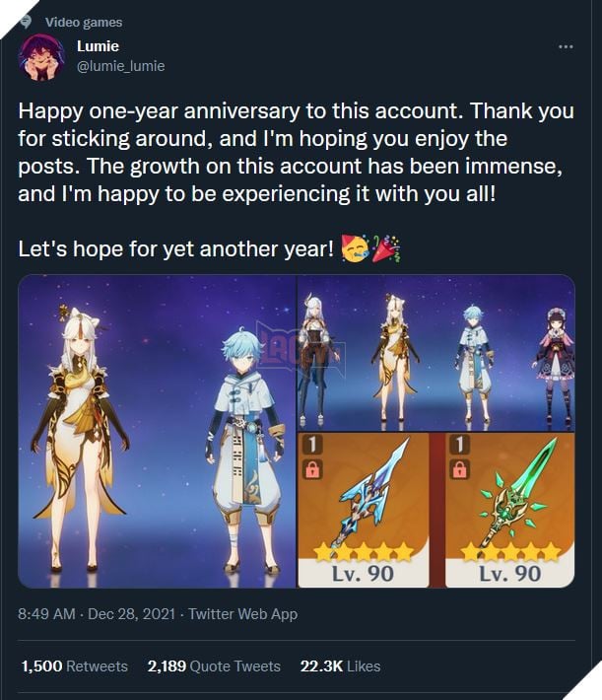Screen dimensions: 602x700
Task: Open the blue polearm weapon image
Action: pos(363,510)
